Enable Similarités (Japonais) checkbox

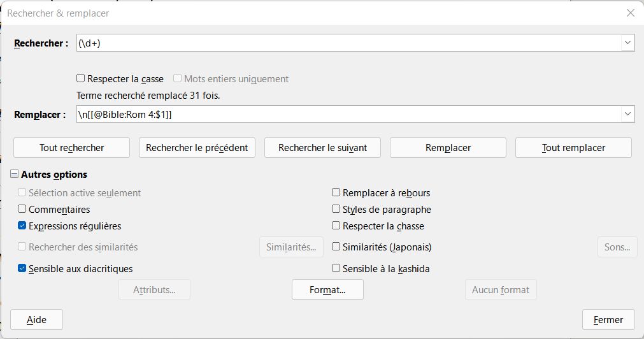[x=336, y=247]
